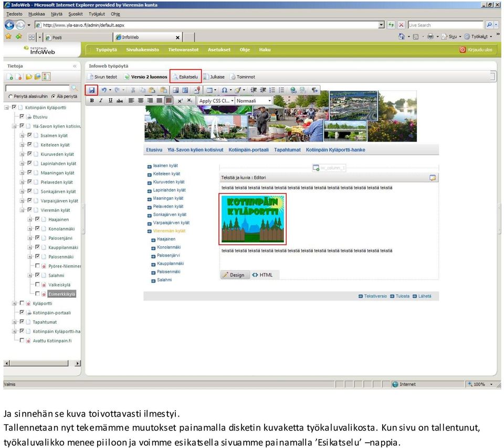Open the Tietovarastot menu
The height and width of the screenshot is (448, 504).
(x=184, y=50)
